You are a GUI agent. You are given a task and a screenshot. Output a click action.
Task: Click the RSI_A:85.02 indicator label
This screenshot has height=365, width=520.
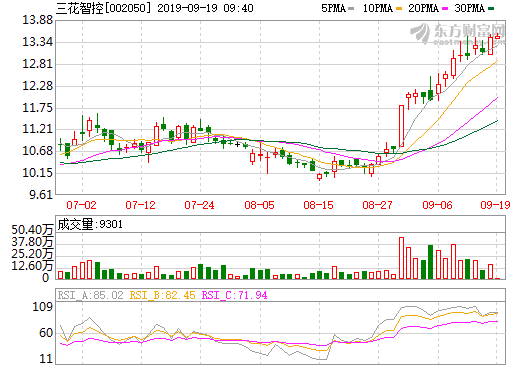[90, 295]
